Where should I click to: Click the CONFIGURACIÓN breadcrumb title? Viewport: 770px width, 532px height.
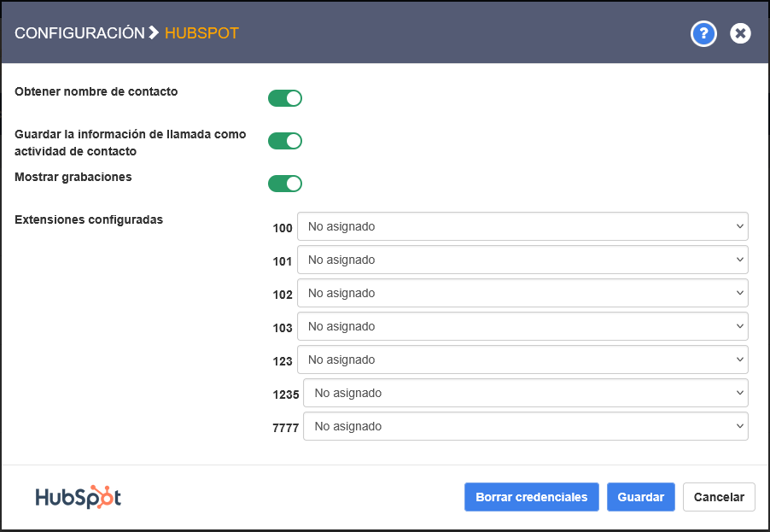click(79, 33)
